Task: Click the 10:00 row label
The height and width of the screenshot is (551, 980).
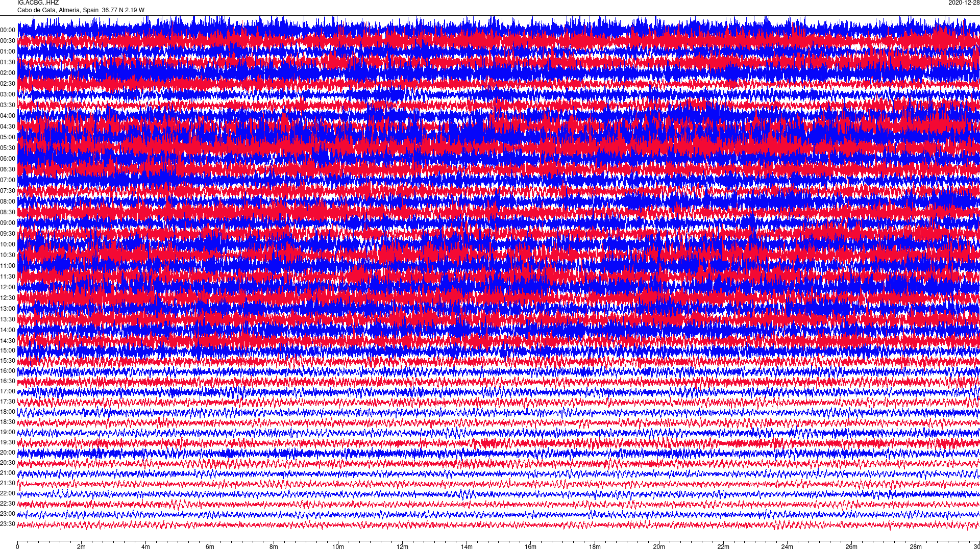Action: click(8, 244)
